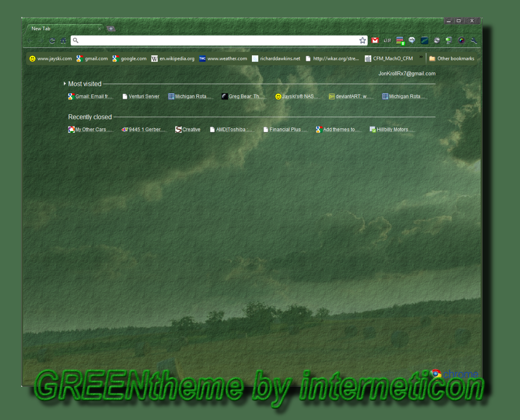Click the green screen-share extension icon
This screenshot has height=420, width=520.
tap(448, 40)
